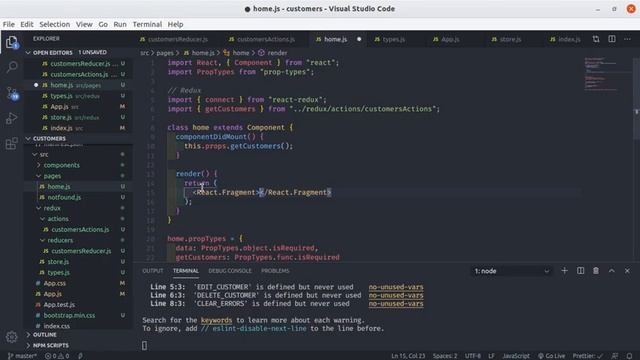The height and width of the screenshot is (360, 640).
Task: Click the feedback icon in status bar
Action: pos(615,356)
